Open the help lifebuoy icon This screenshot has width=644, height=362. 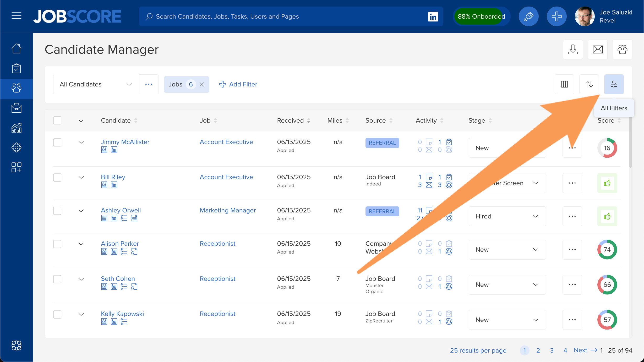(x=16, y=345)
